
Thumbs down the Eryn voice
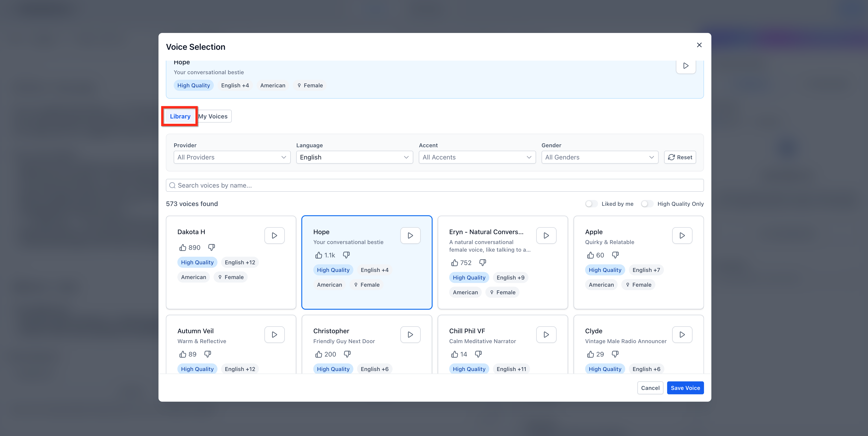click(x=483, y=263)
